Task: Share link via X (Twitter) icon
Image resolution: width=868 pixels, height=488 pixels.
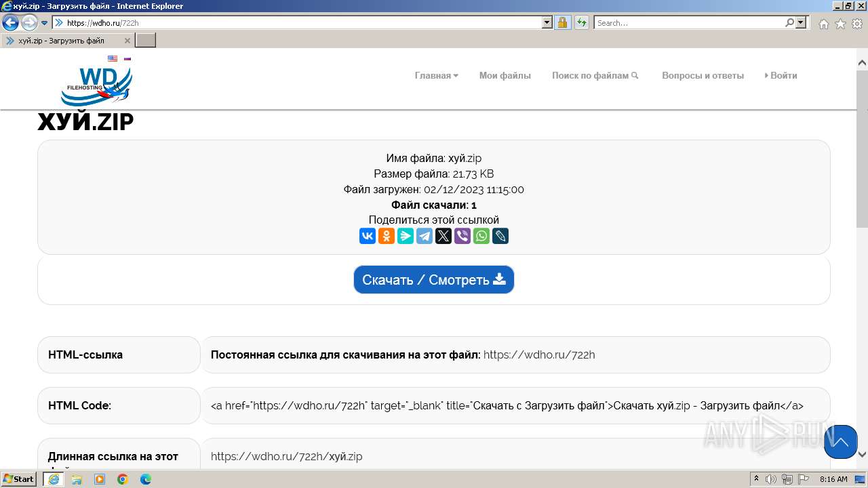Action: tap(443, 236)
